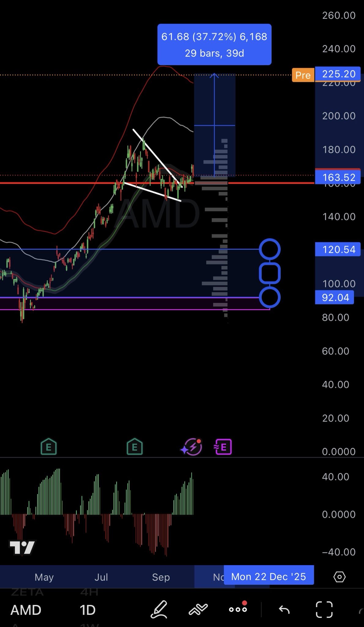Toggle fullscreen chart mode icon

(324, 610)
